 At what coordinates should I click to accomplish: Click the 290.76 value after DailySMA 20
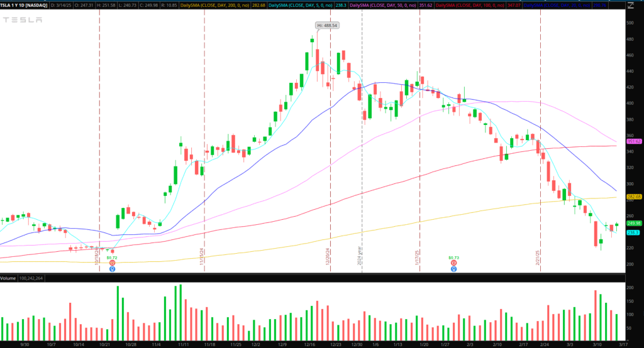pyautogui.click(x=600, y=5)
